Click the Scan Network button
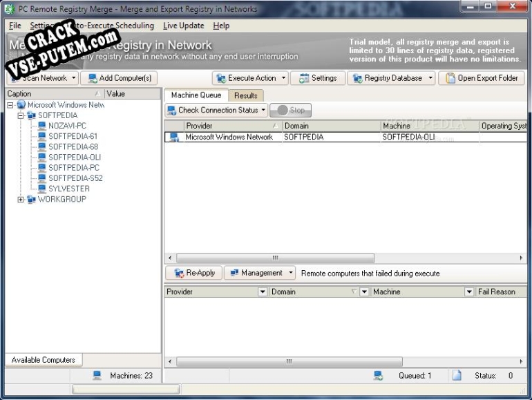532x400 pixels. pos(43,78)
